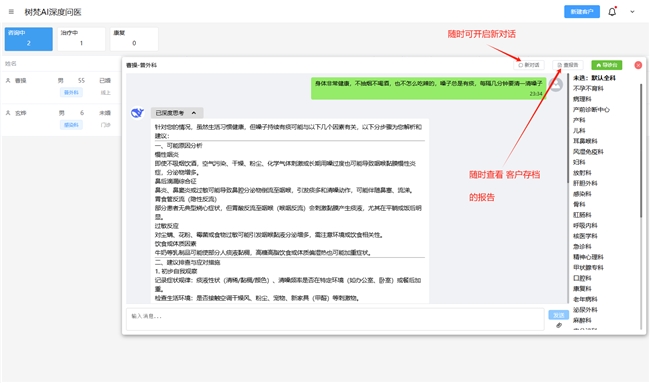The image size is (650, 383).
Task: Focus the 输入消息 text input
Action: click(335, 319)
